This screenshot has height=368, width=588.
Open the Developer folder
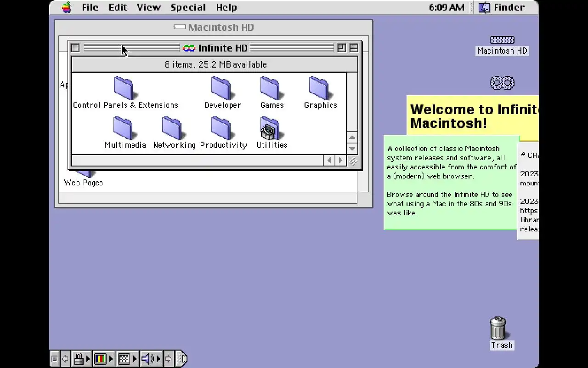pyautogui.click(x=221, y=87)
